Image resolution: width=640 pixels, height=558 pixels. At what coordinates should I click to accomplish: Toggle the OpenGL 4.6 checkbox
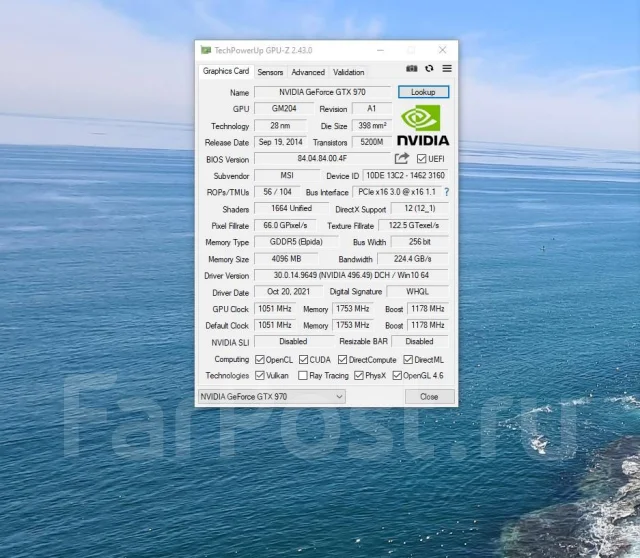click(397, 375)
